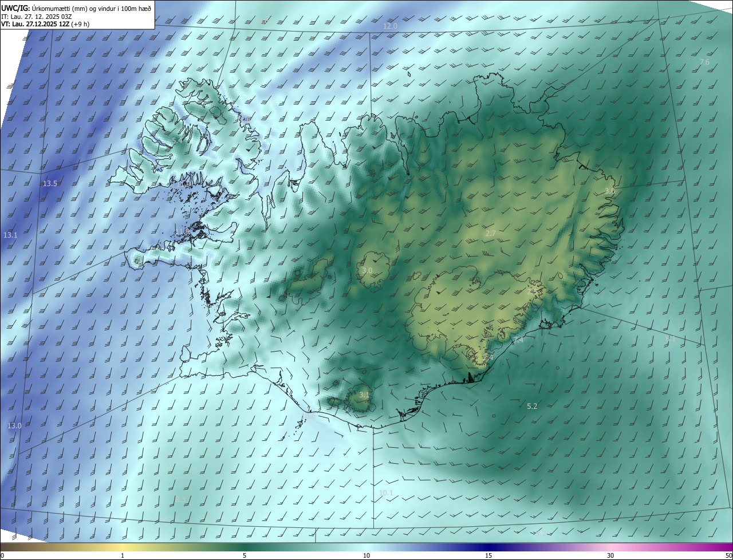Click the 2.4 value near the south glacier tip

488,357
